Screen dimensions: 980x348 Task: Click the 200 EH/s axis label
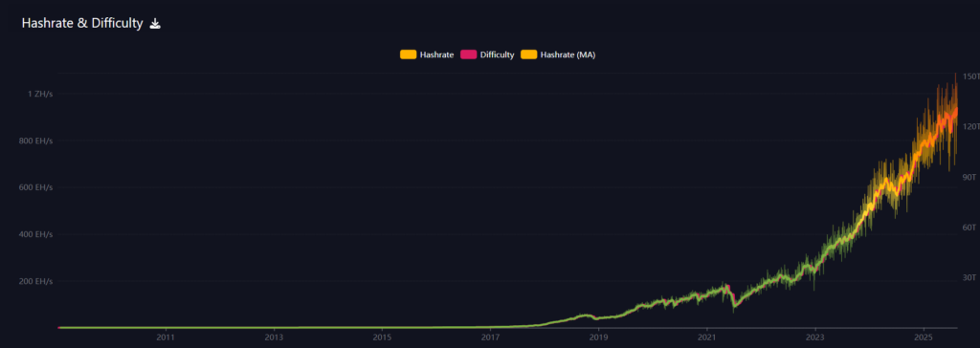35,281
